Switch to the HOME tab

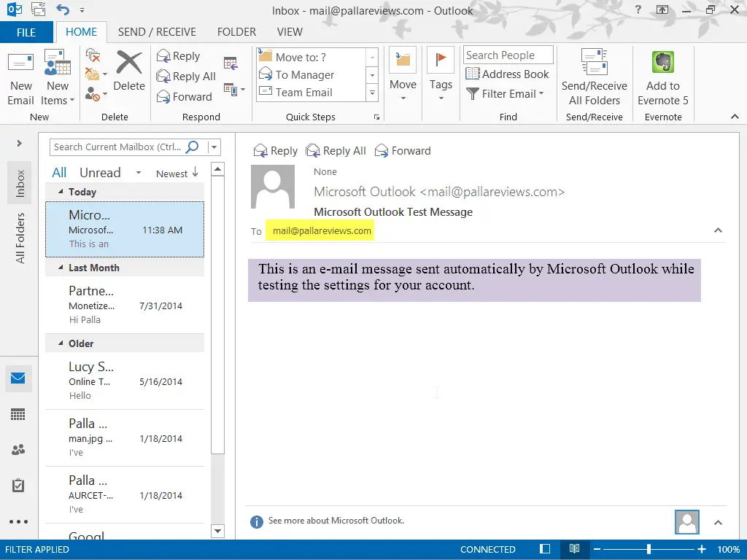point(82,32)
